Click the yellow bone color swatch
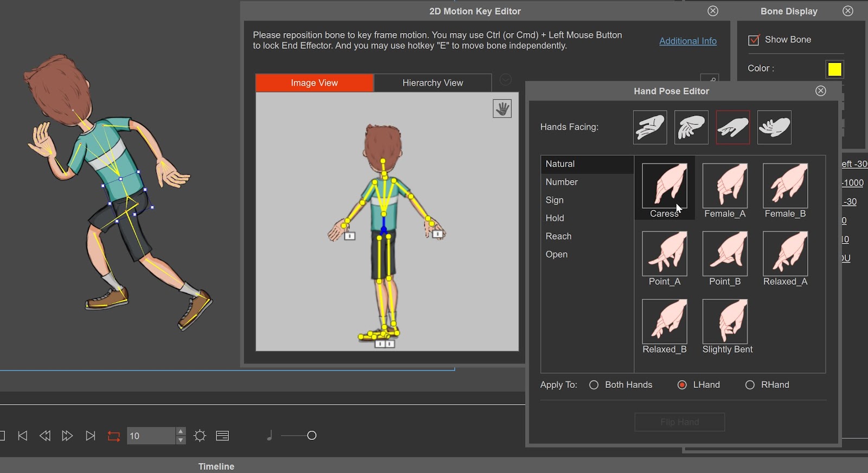 pyautogui.click(x=834, y=69)
